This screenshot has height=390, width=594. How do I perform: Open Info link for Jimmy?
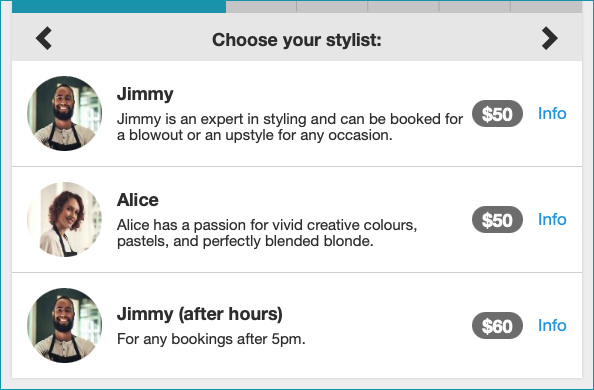coord(552,113)
